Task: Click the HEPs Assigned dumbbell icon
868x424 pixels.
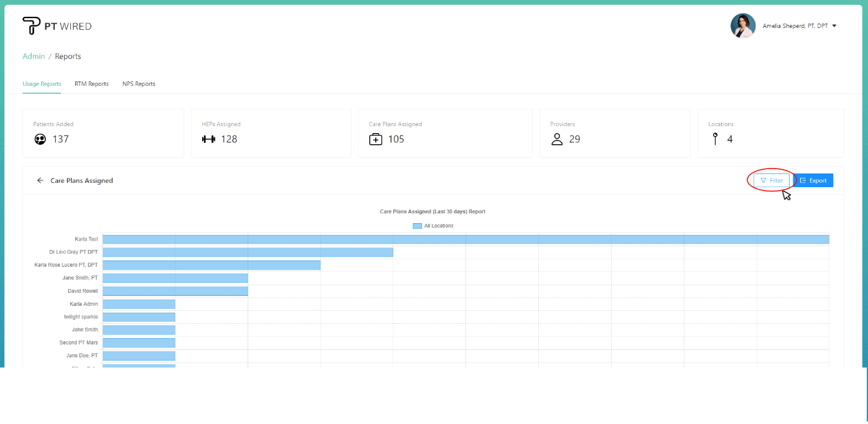Action: (x=208, y=139)
